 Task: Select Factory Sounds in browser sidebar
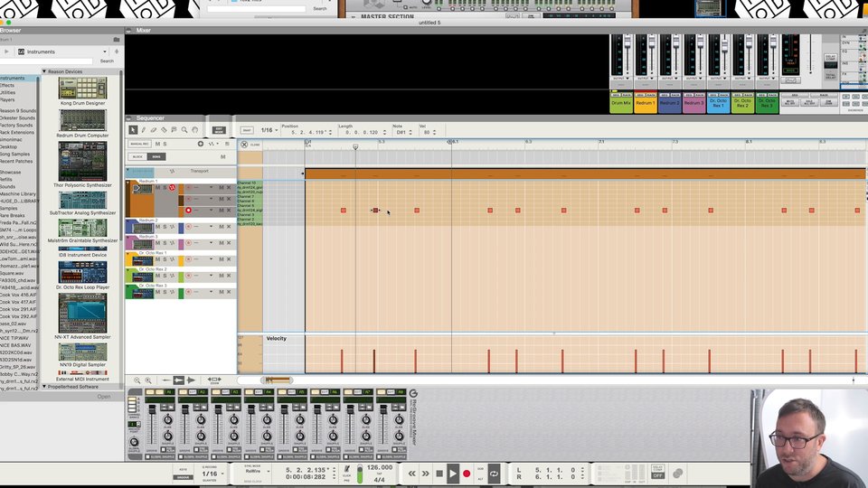(16, 125)
